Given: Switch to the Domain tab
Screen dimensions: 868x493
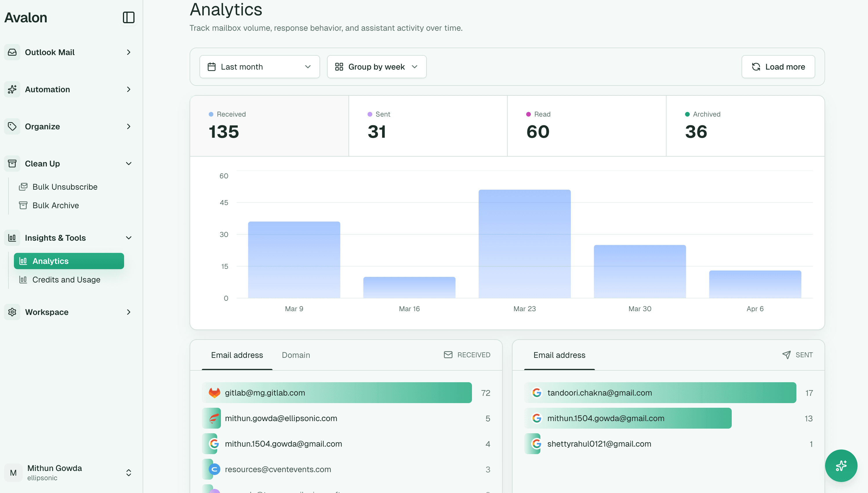Looking at the screenshot, I should [296, 355].
